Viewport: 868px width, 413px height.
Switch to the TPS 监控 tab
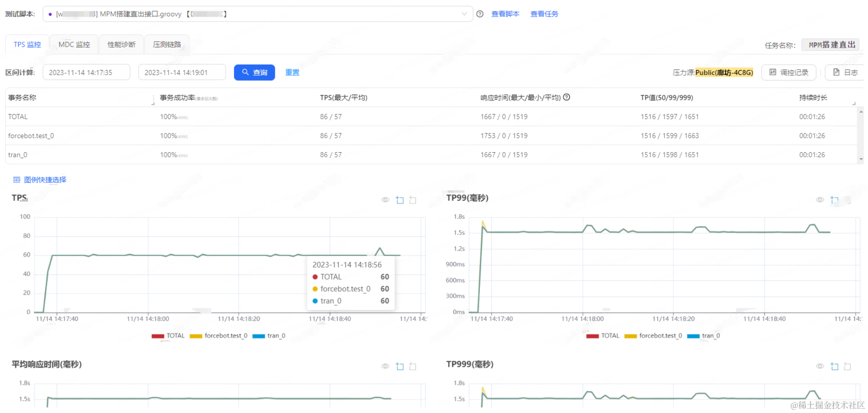tap(27, 44)
